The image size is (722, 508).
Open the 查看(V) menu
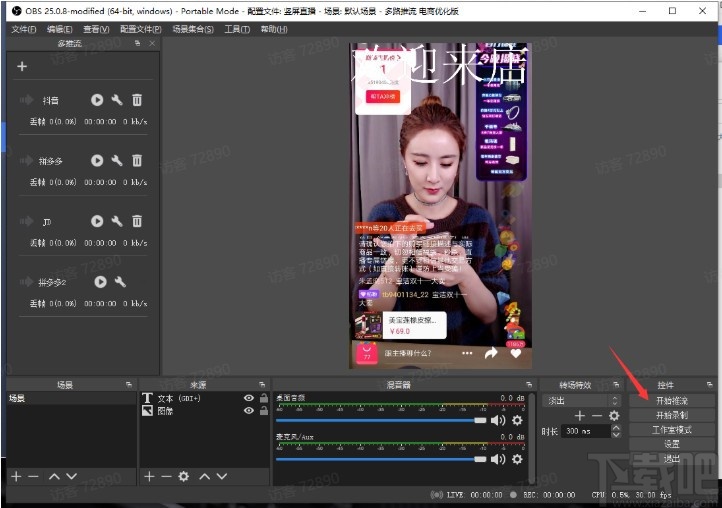pos(96,29)
